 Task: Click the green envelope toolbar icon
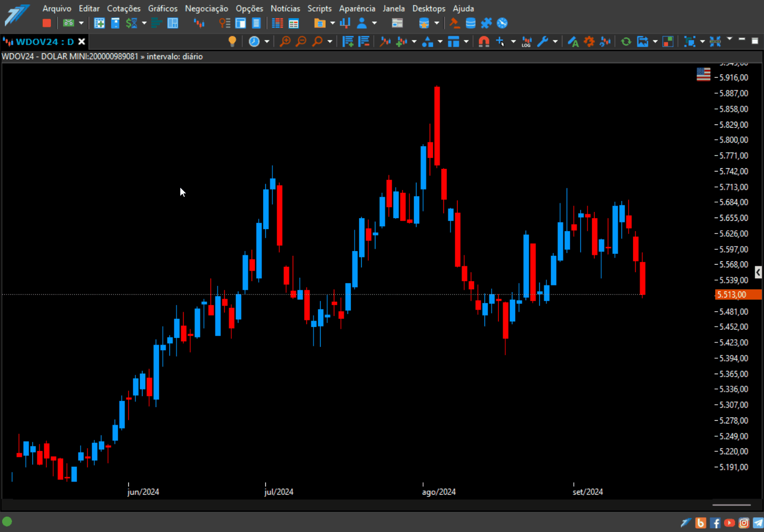[68, 23]
